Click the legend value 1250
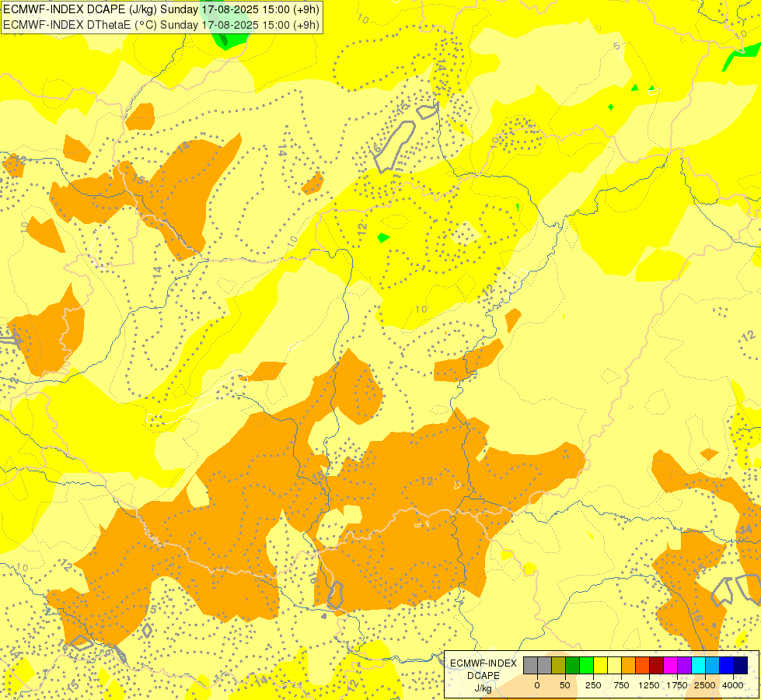This screenshot has height=700, width=761. (649, 685)
